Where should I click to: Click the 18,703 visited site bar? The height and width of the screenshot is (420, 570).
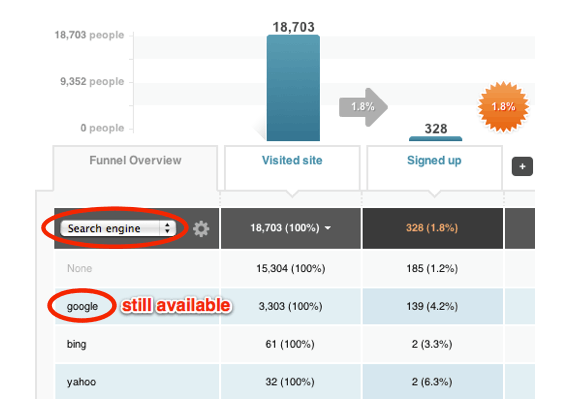[x=293, y=88]
